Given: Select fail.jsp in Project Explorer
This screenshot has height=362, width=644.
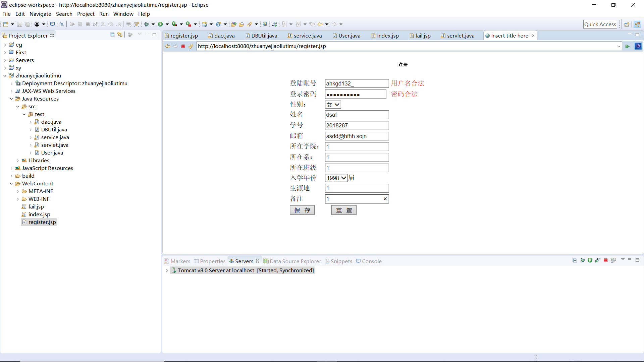Looking at the screenshot, I should coord(33,207).
